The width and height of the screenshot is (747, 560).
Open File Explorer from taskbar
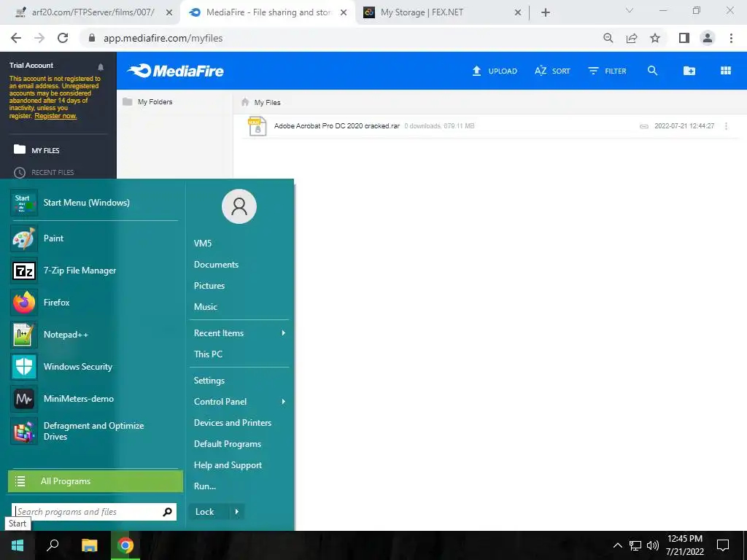(x=89, y=545)
